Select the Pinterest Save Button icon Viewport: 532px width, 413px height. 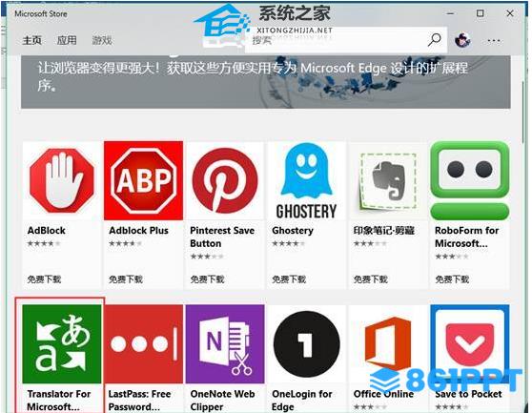(225, 180)
